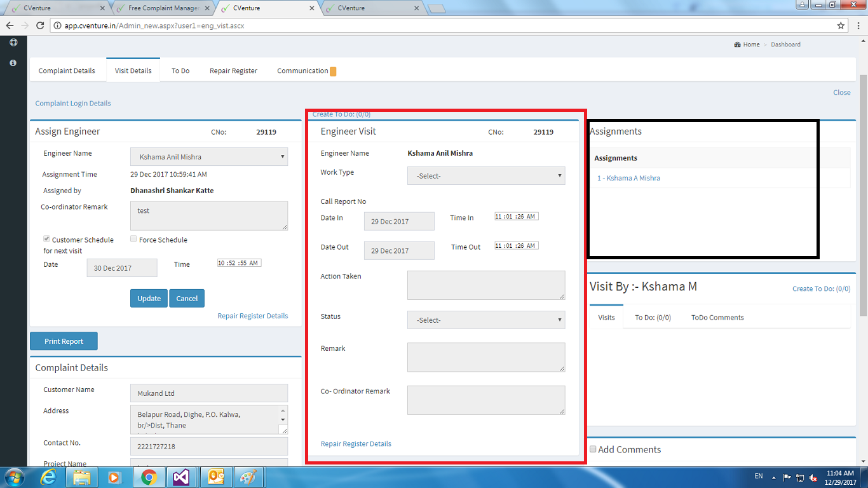Screen dimensions: 868x488
Task: Click orange Communication notification badge
Action: 333,71
